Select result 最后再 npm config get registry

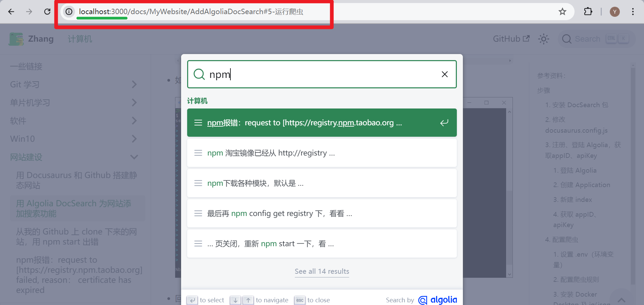(322, 213)
